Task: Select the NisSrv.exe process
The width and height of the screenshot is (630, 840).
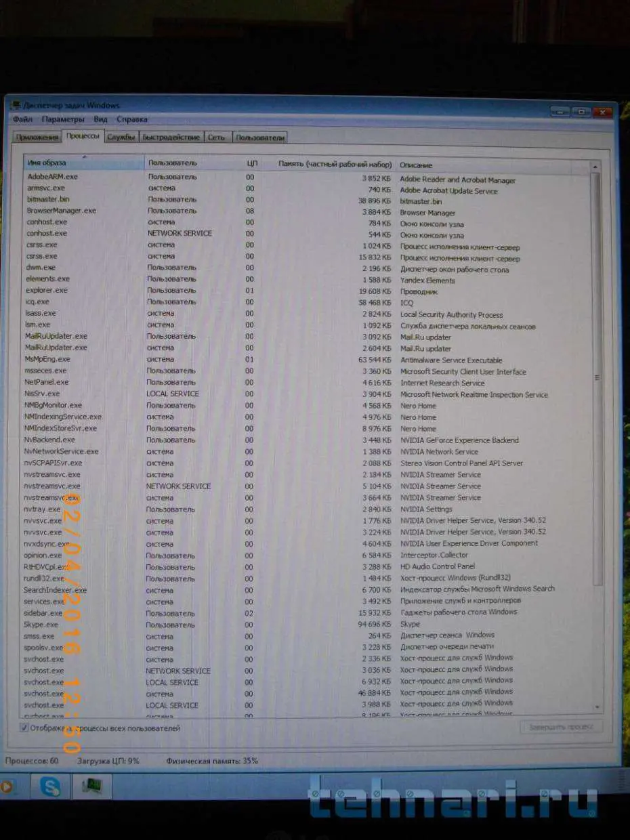Action: tap(307, 394)
